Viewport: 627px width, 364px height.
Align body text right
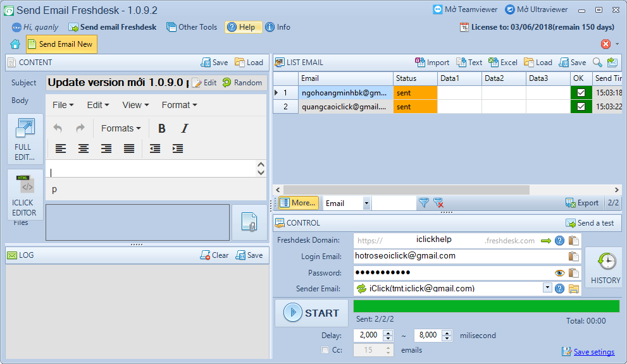point(106,149)
